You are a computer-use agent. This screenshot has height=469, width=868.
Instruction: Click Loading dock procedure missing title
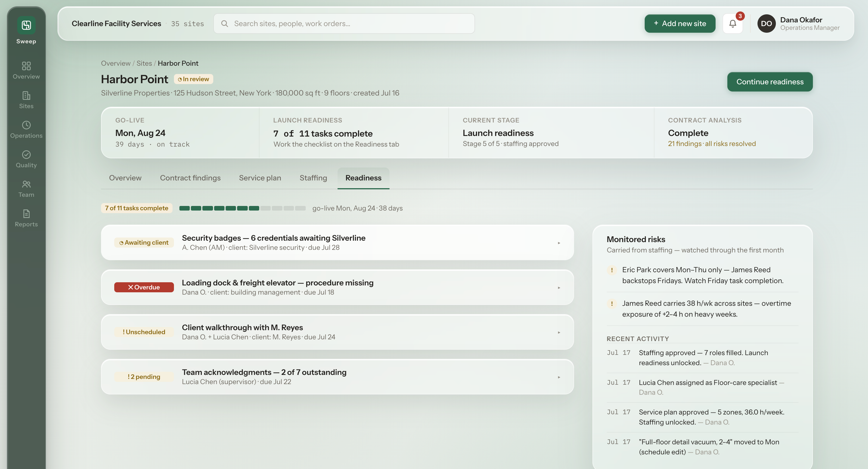277,283
